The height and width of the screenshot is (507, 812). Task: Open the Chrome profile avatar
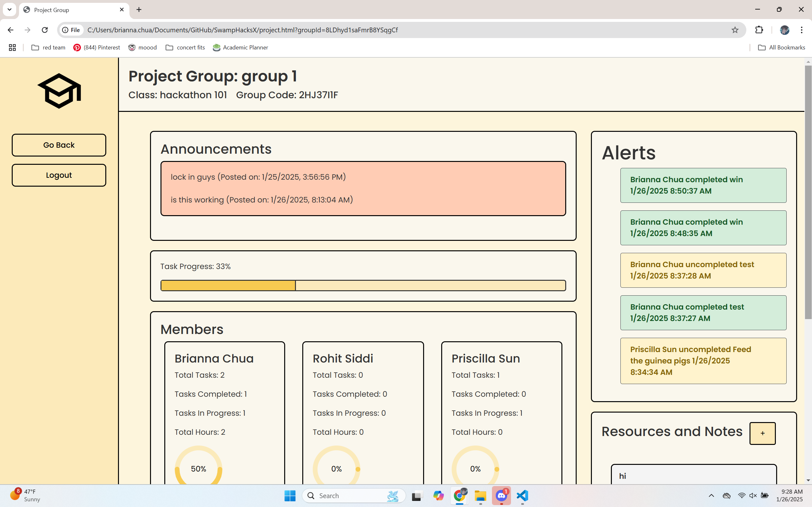[784, 30]
